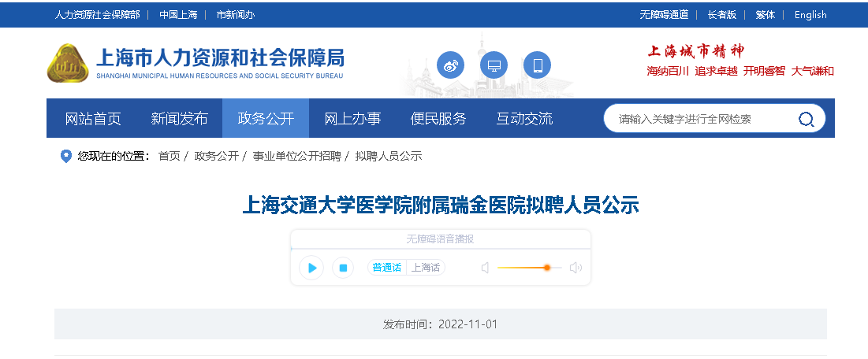868x359 pixels.
Task: Open 无障碍通道 accessibility link
Action: (664, 15)
